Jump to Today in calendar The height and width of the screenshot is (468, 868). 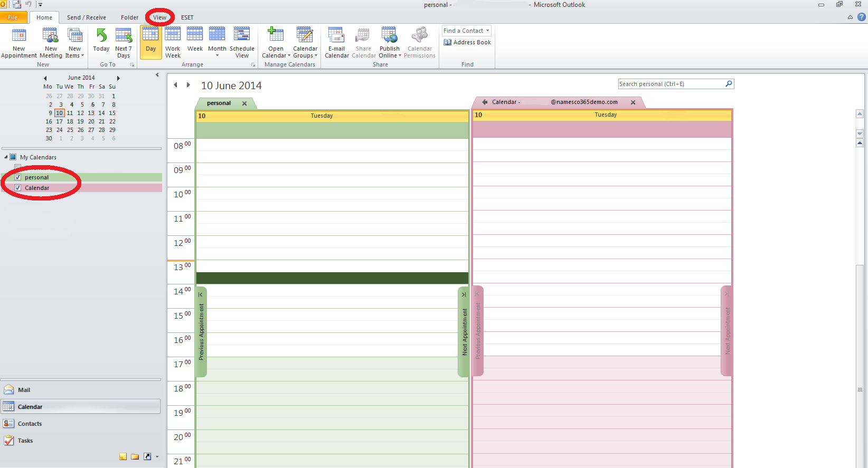(101, 40)
